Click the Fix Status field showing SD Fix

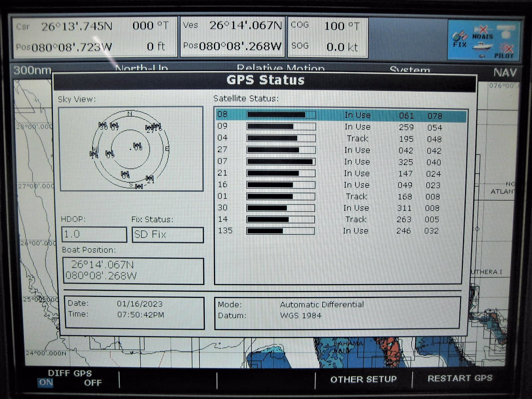[x=168, y=234]
